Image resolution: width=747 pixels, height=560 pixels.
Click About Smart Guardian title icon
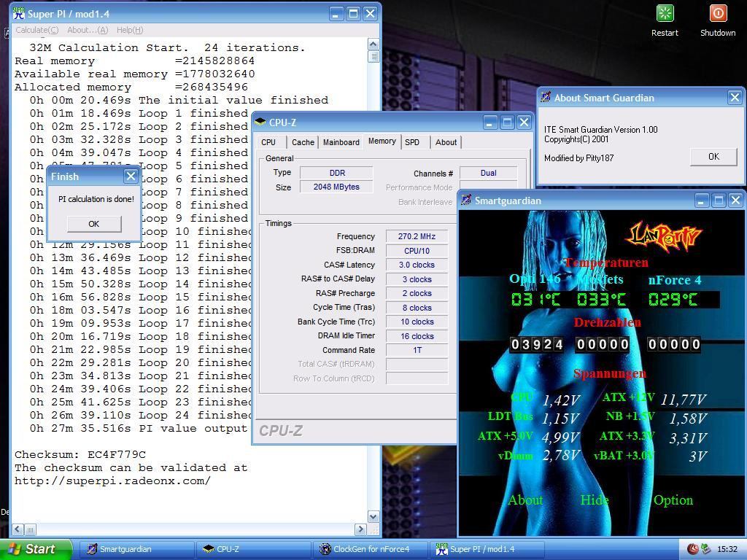(546, 98)
